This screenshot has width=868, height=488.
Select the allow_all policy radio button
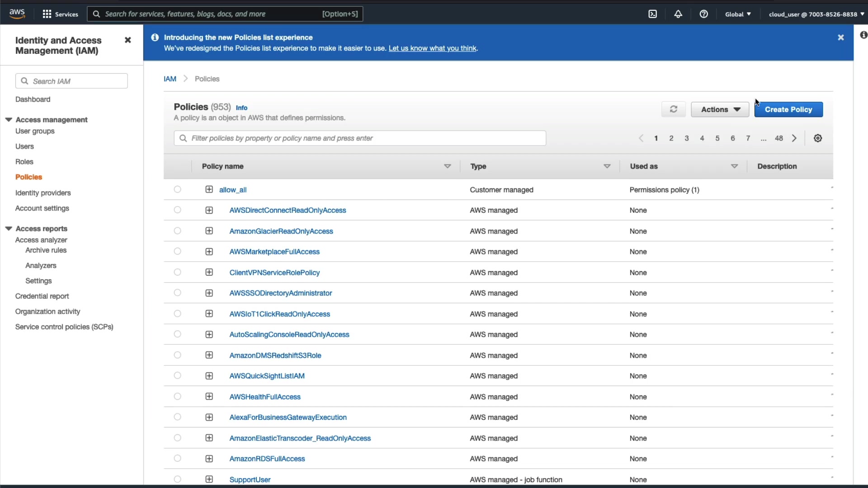point(177,189)
